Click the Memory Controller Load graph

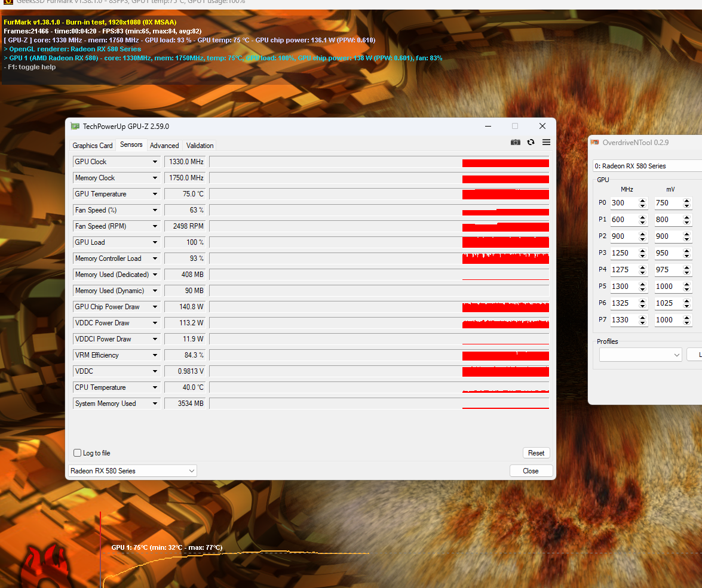[x=379, y=258]
